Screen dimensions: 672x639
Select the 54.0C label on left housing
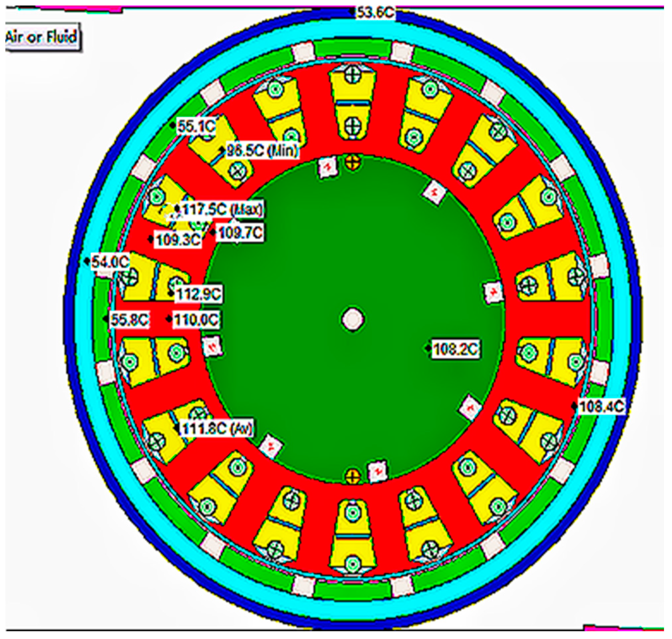pos(111,262)
